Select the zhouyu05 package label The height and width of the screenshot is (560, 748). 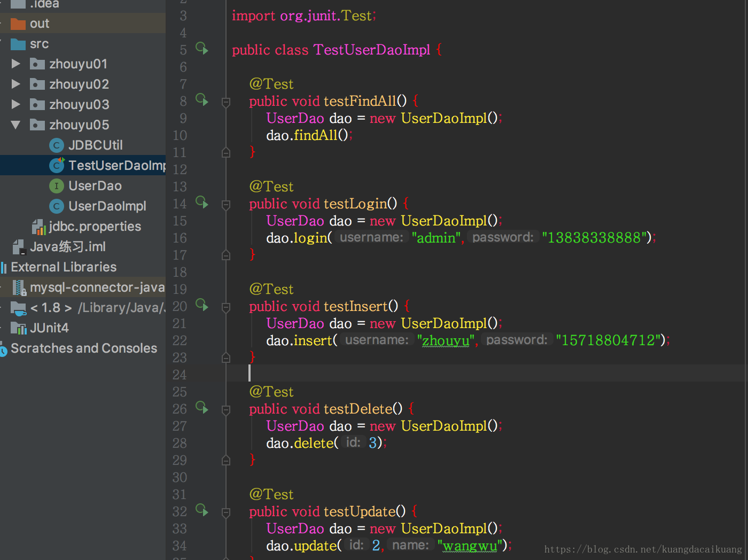79,125
